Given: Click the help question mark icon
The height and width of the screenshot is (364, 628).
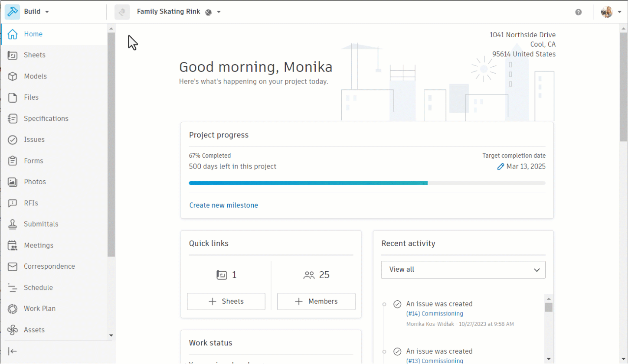Looking at the screenshot, I should [578, 12].
